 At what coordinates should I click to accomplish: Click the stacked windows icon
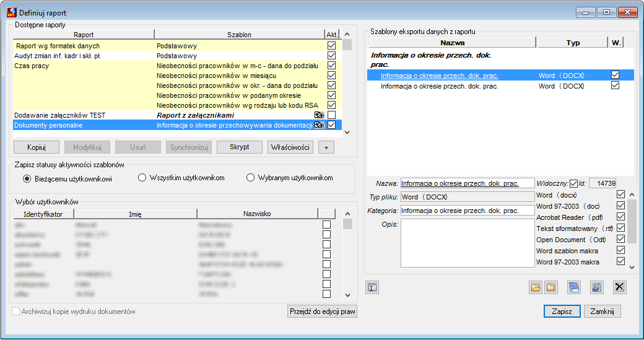point(574,287)
